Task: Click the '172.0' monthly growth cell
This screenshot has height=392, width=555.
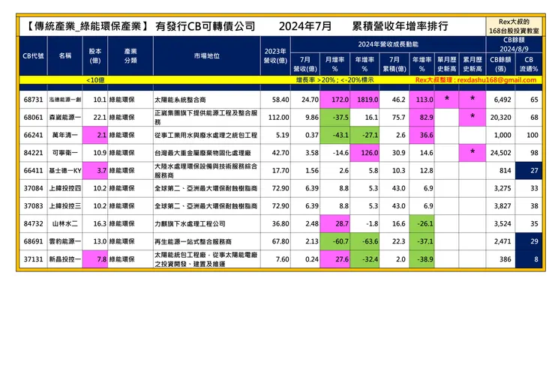Action: click(x=334, y=100)
